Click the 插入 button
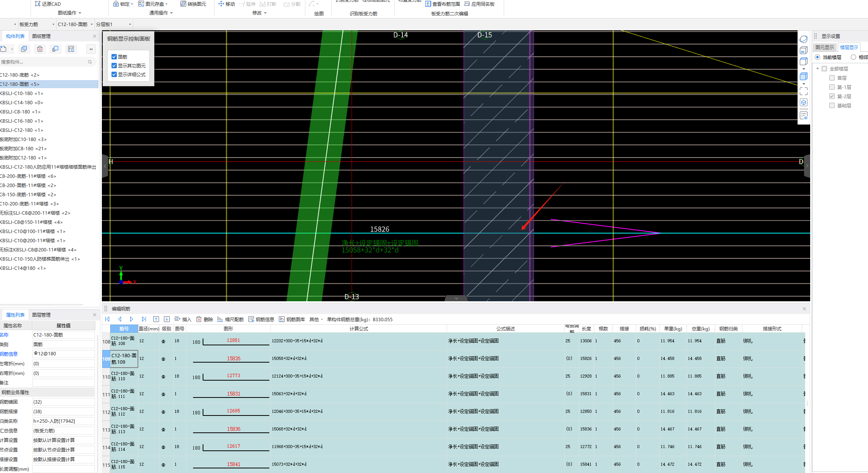 183,319
